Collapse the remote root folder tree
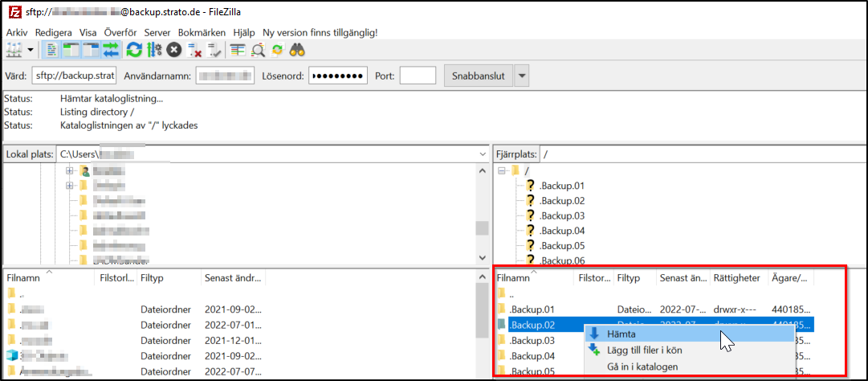Image resolution: width=868 pixels, height=381 pixels. tap(503, 170)
